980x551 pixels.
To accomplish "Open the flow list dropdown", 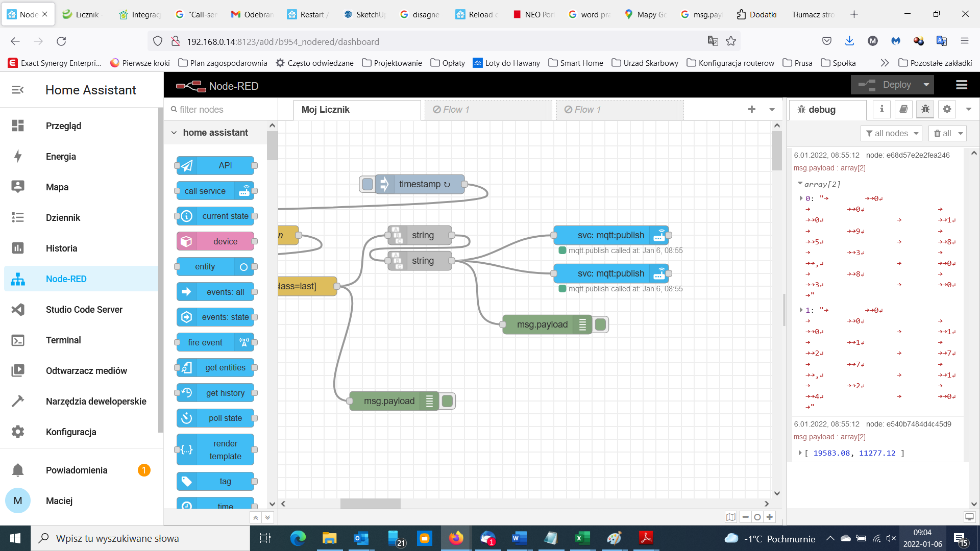I will point(772,109).
